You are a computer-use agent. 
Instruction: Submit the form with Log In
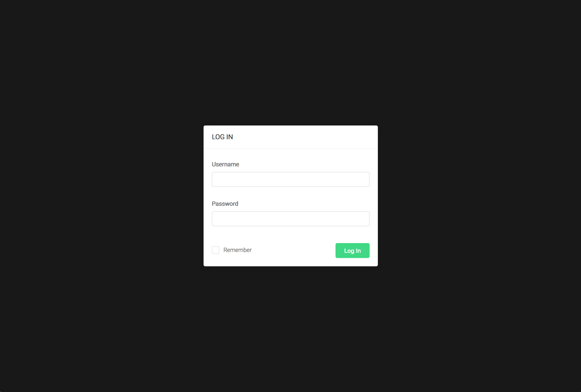(352, 251)
